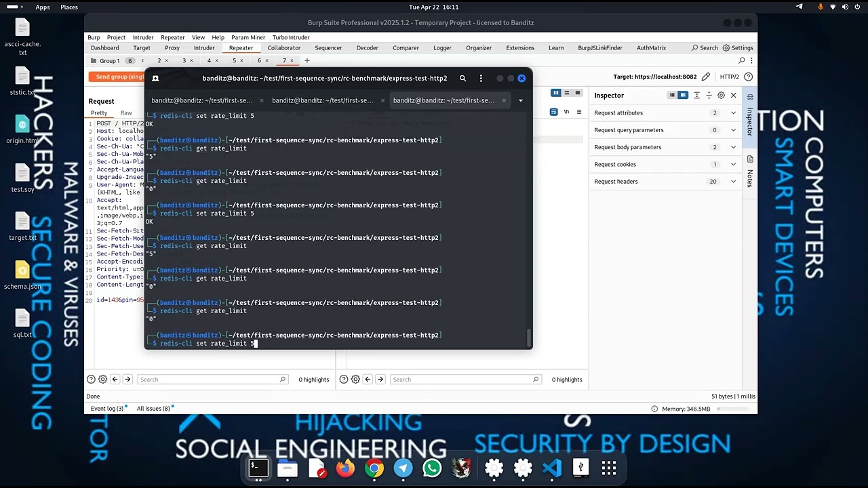Select combined tabbed layout toggle
The width and height of the screenshot is (868, 488).
pos(578,93)
